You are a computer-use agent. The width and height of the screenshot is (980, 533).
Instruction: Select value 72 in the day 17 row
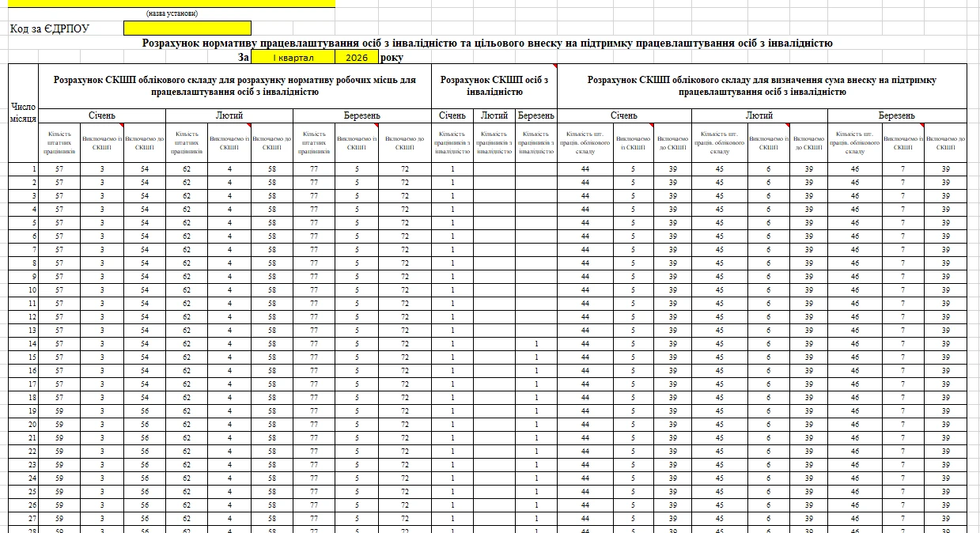(x=404, y=384)
